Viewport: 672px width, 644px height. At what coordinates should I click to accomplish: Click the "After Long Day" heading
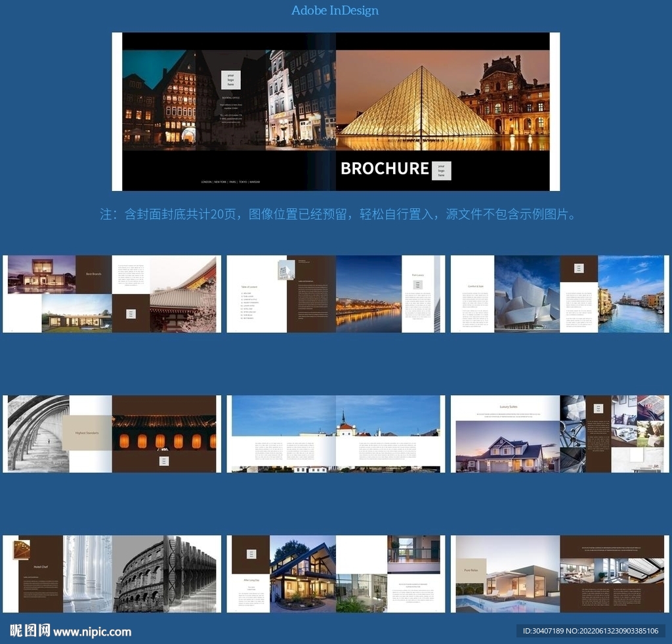point(251,580)
